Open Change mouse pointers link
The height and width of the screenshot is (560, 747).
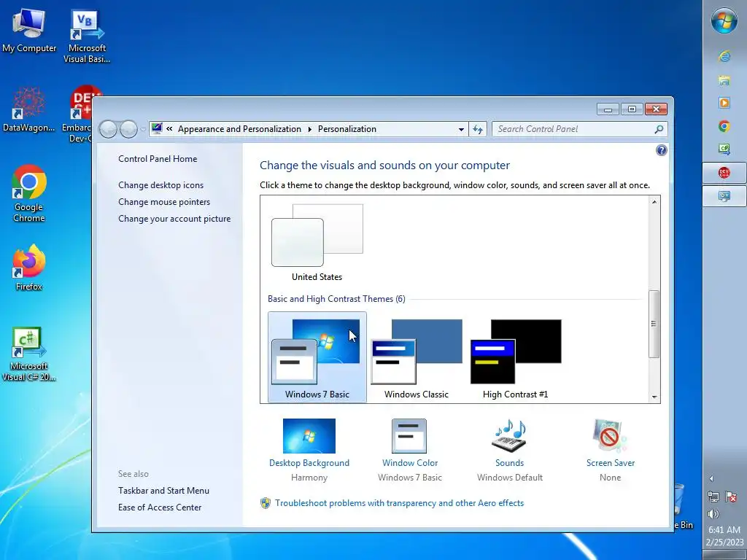click(x=164, y=202)
